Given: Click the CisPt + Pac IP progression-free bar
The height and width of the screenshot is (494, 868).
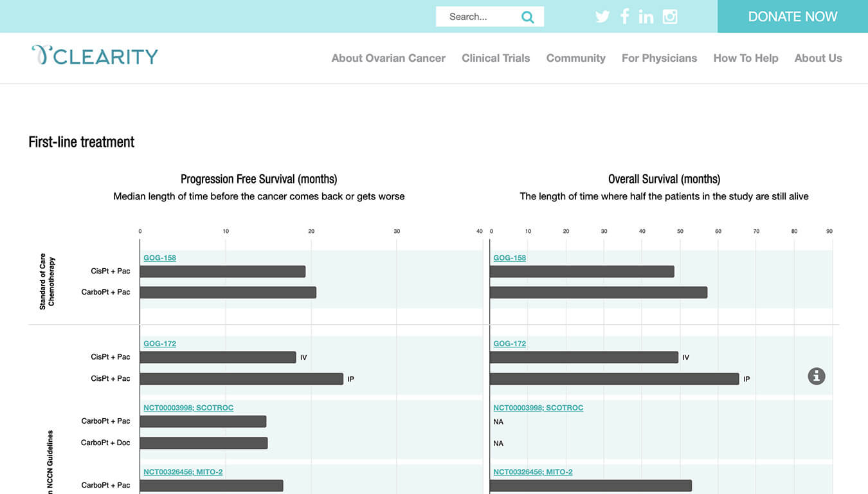Looking at the screenshot, I should (x=241, y=379).
